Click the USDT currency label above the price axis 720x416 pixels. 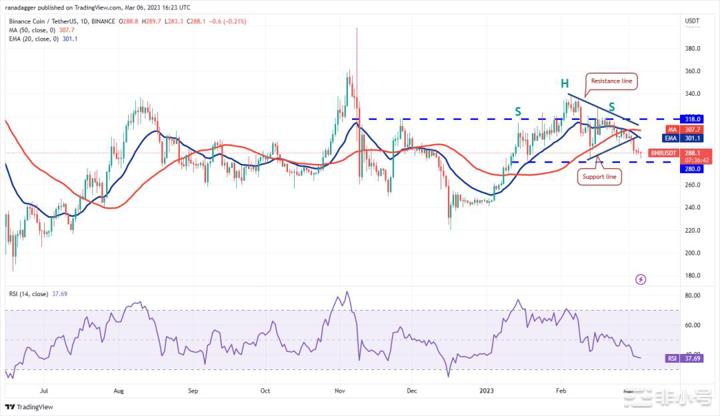tap(692, 21)
